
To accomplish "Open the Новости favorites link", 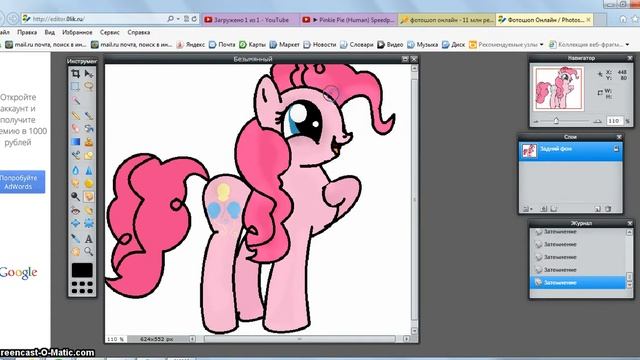I will click(x=320, y=44).
